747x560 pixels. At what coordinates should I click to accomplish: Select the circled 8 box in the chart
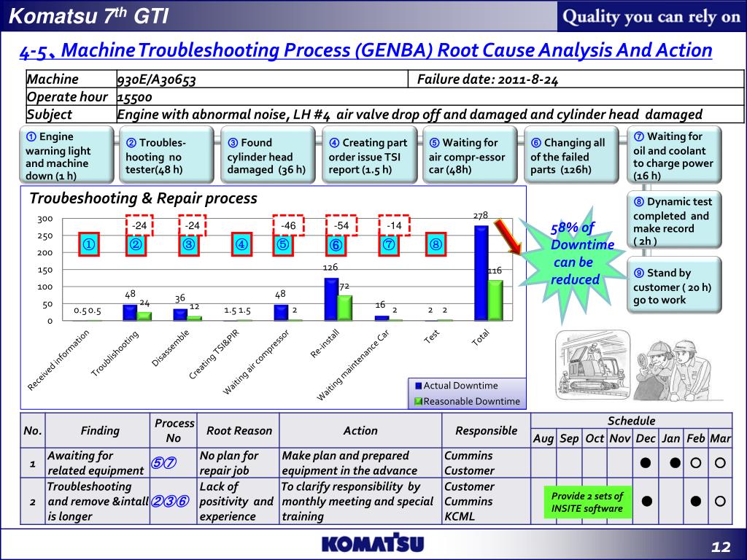coord(436,244)
